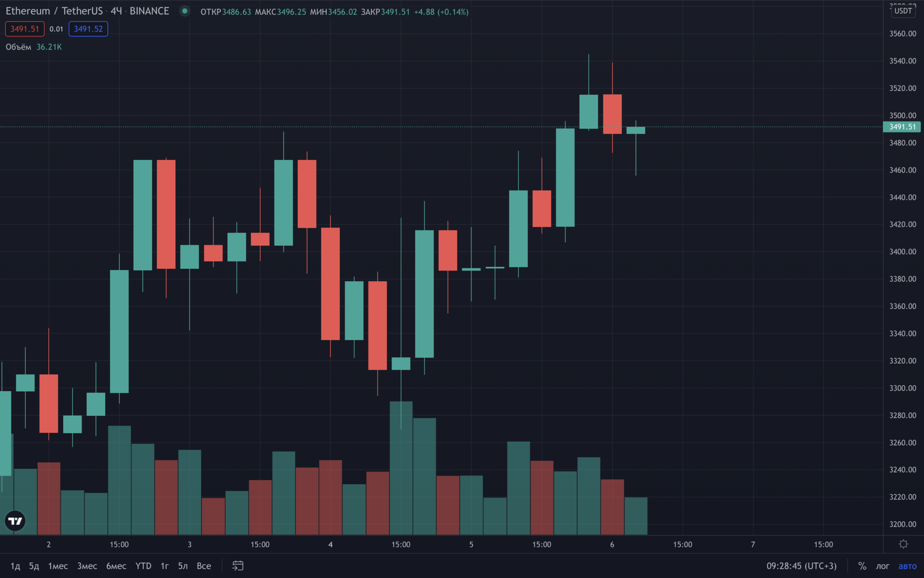
Task: Select the YTD time range
Action: tap(143, 566)
